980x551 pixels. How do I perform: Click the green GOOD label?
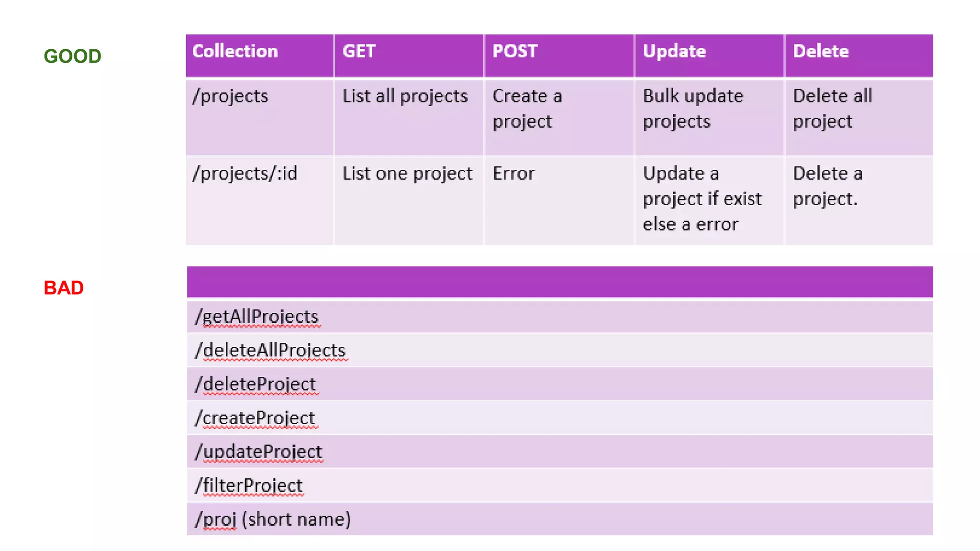click(x=72, y=56)
